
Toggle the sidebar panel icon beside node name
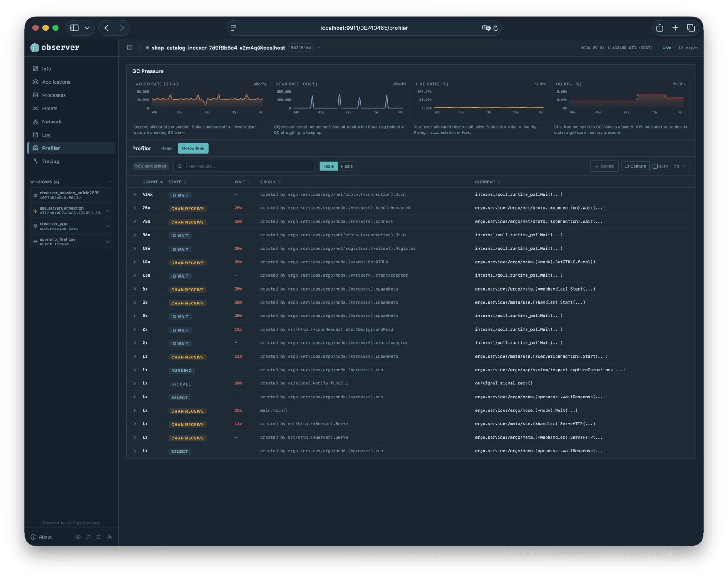pyautogui.click(x=130, y=48)
